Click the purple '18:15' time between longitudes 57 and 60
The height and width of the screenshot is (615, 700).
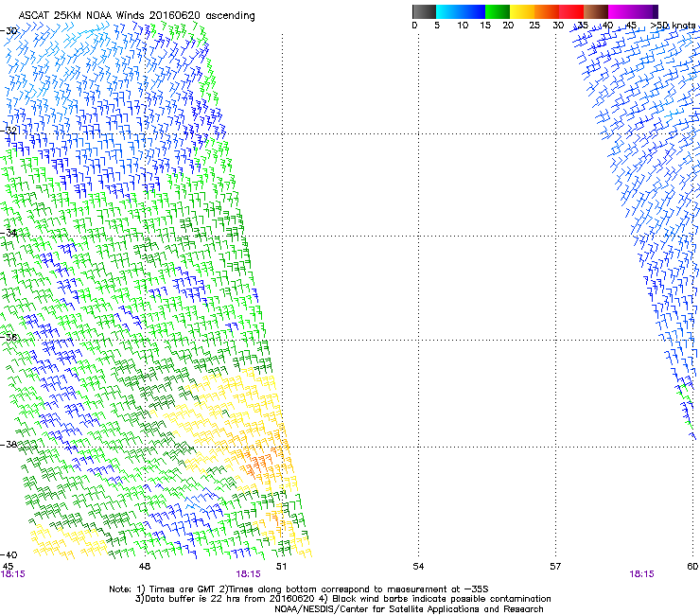point(641,574)
